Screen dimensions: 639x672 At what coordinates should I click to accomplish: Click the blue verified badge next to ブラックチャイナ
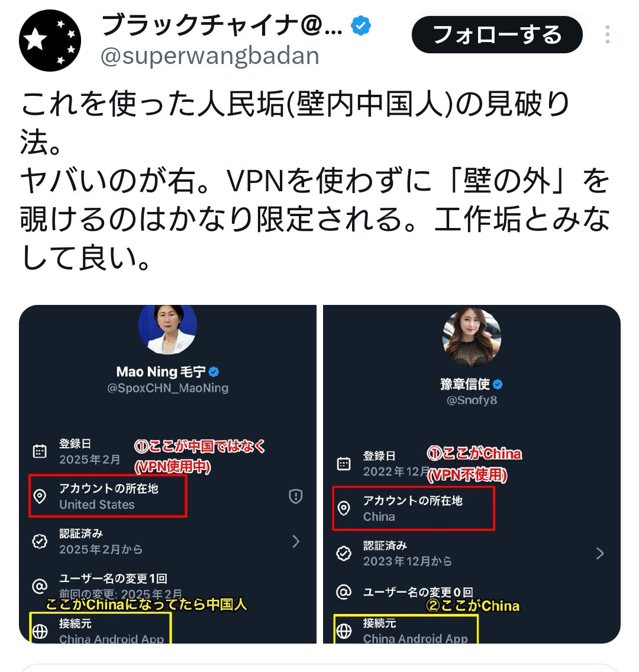point(360,25)
